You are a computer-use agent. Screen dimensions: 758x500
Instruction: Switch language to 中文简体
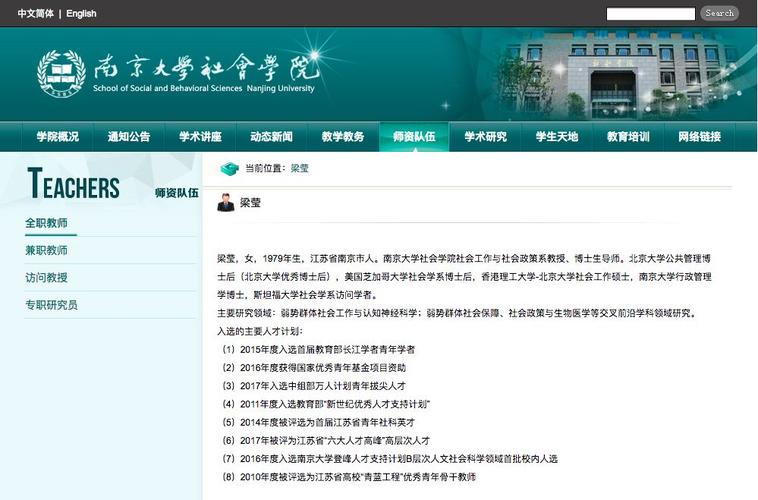(35, 14)
